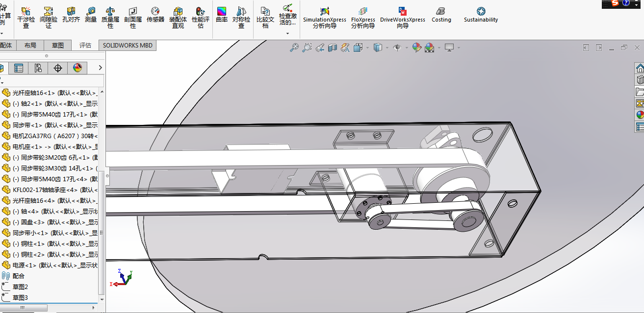Click Dynamic Annotation Views icon
The width and height of the screenshot is (644, 313).
pos(345,48)
